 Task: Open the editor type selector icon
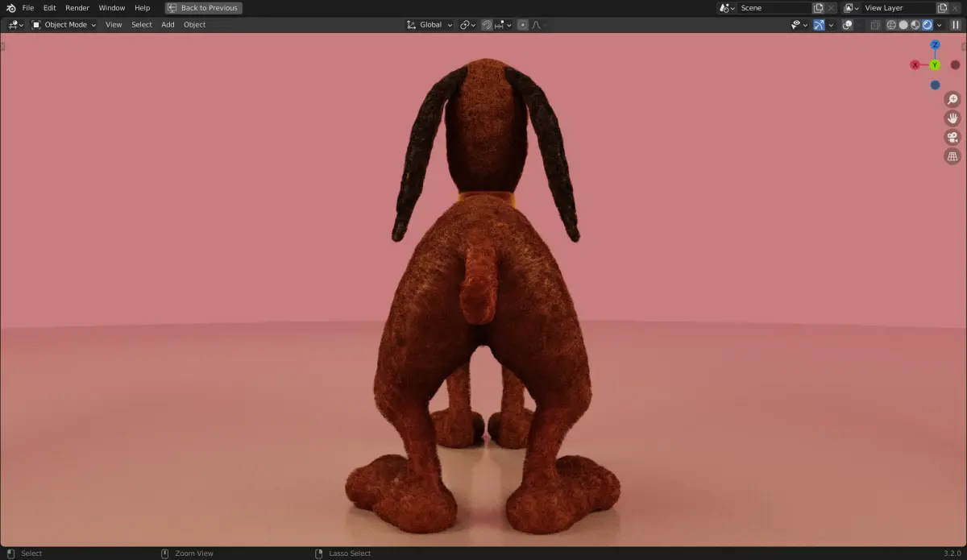(x=13, y=24)
